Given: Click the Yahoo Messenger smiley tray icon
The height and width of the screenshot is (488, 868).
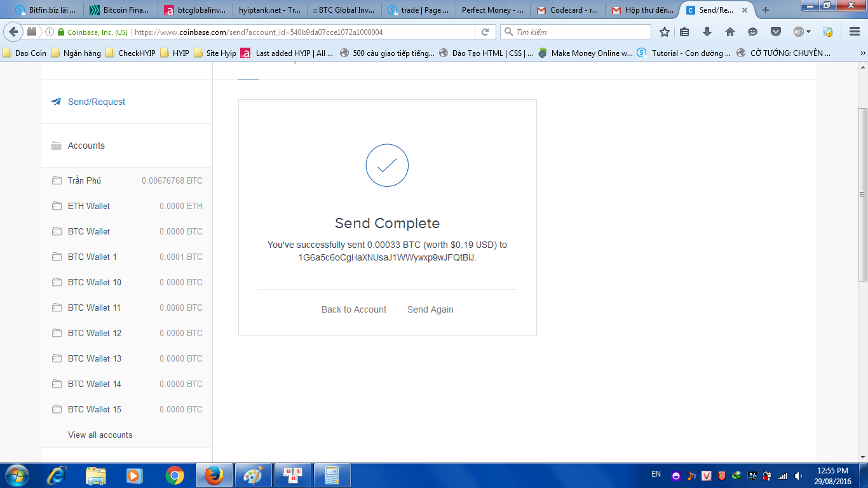Looking at the screenshot, I should (x=676, y=475).
